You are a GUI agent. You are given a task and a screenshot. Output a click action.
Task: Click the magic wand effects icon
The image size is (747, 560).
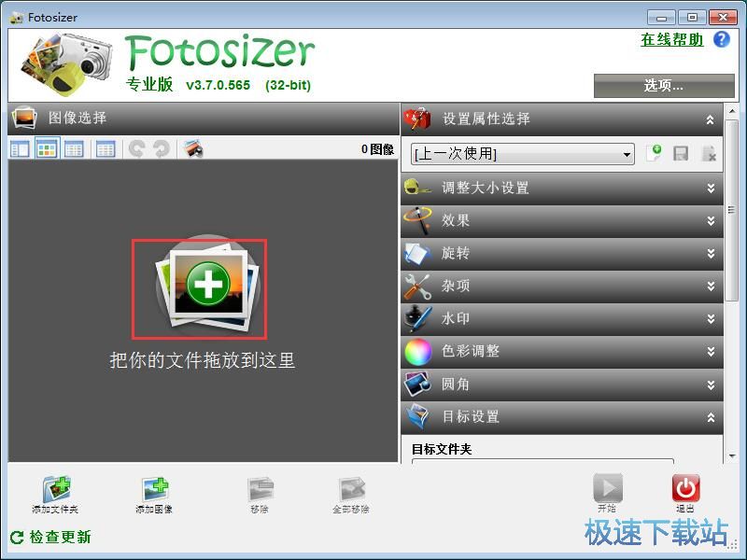pyautogui.click(x=417, y=220)
